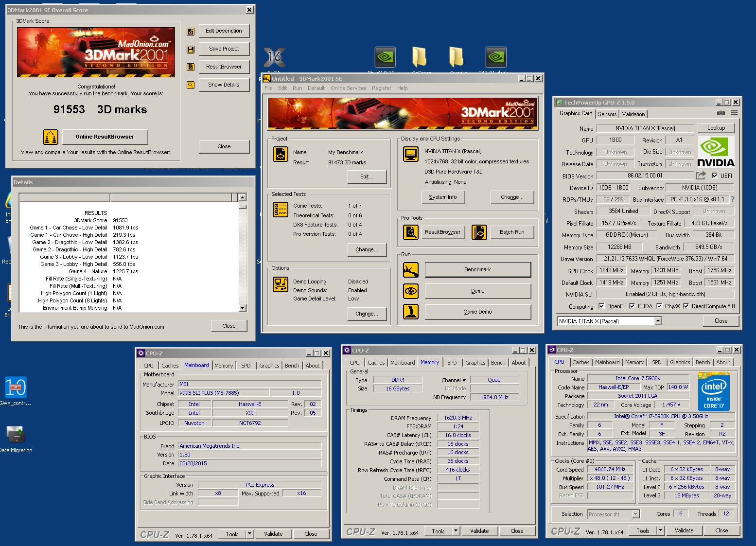
Task: Click the Save Project floppy icon
Action: [x=191, y=50]
